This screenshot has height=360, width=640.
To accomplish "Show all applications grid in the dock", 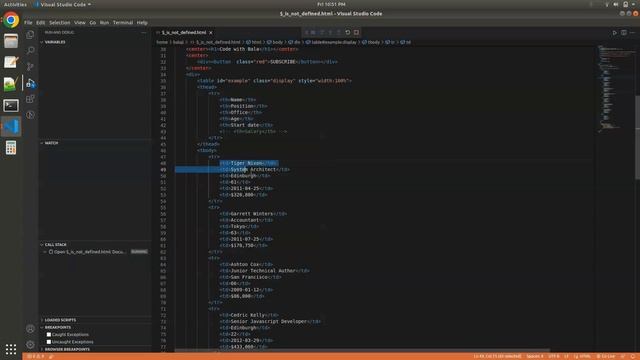I will coord(11,349).
